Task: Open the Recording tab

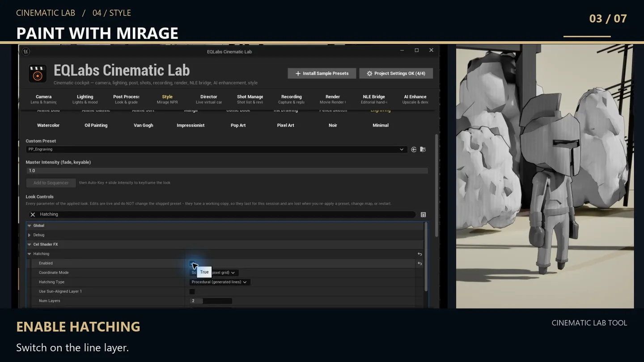Action: pos(292,99)
